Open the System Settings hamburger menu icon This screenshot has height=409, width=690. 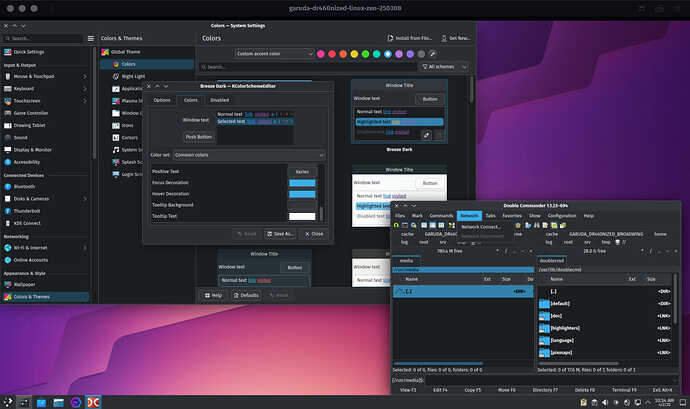91,38
